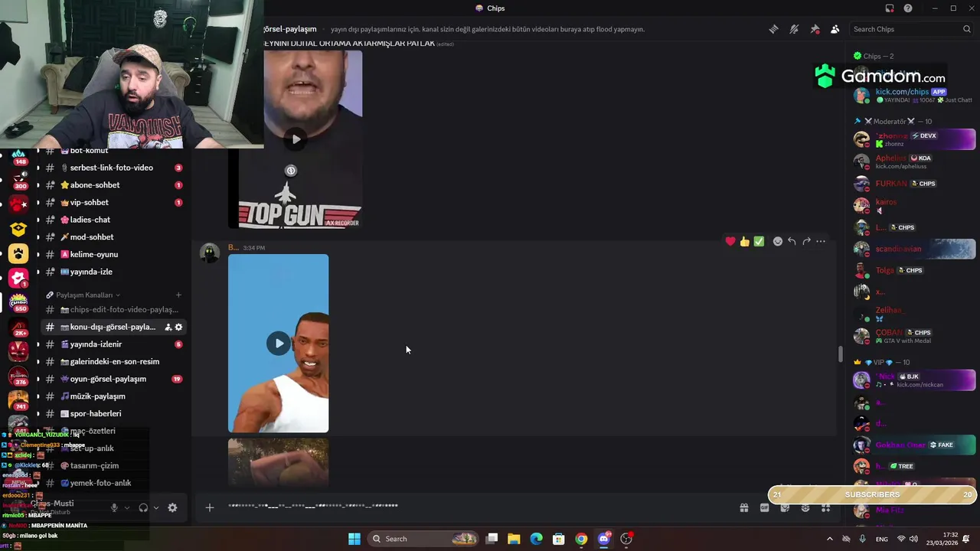Image resolution: width=980 pixels, height=551 pixels.
Task: Open oyun-görsel-paylaşım channel
Action: pyautogui.click(x=113, y=379)
